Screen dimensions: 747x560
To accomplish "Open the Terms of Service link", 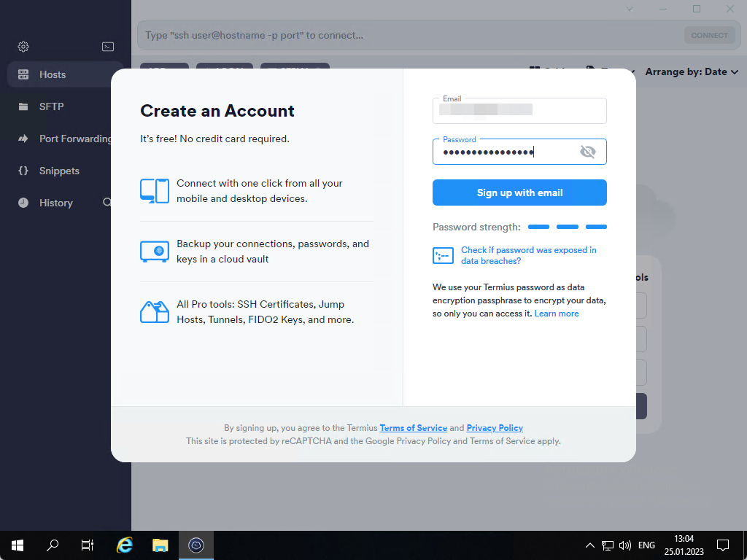I will click(413, 428).
